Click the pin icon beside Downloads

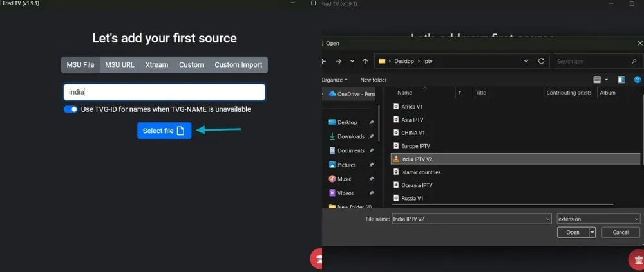pos(372,136)
